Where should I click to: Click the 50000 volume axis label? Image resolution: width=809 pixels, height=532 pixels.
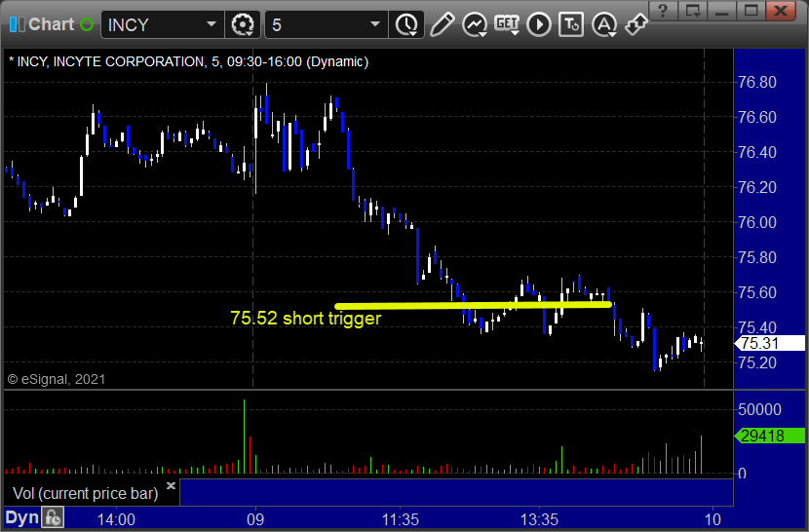759,409
